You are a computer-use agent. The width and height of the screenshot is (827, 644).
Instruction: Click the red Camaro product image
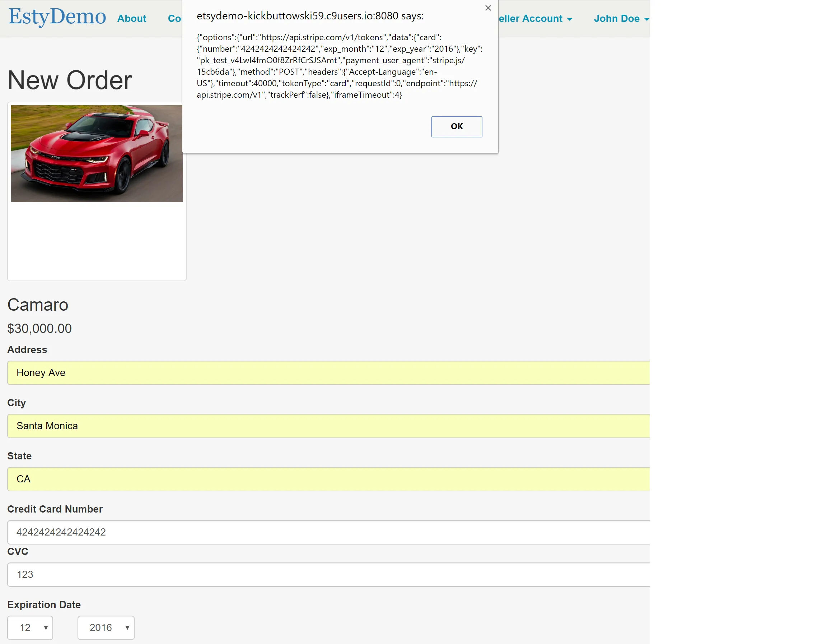click(97, 153)
